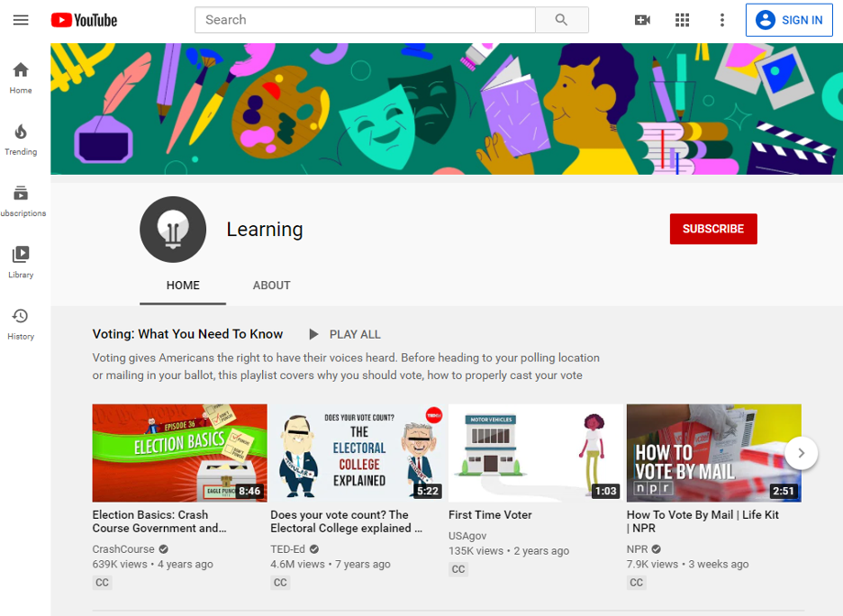Click '135K views • 2 years ago' text
The width and height of the screenshot is (843, 616).
(x=509, y=551)
